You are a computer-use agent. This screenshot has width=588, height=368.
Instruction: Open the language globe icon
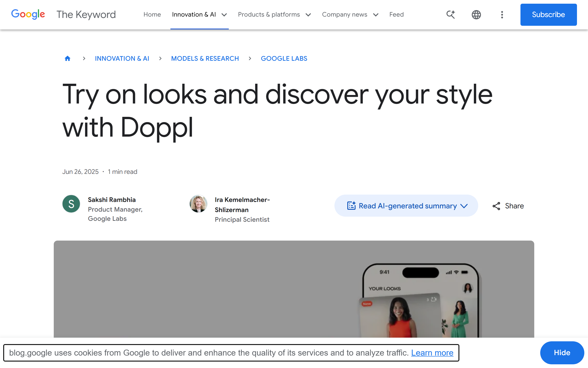(x=476, y=14)
